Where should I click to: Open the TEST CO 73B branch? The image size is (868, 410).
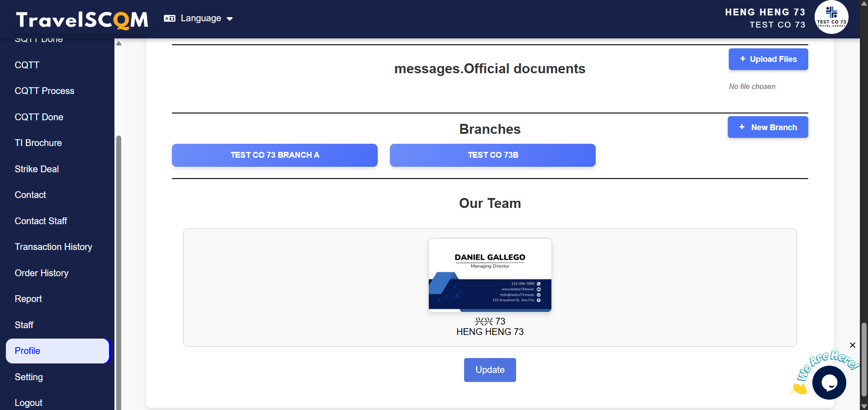pyautogui.click(x=493, y=155)
